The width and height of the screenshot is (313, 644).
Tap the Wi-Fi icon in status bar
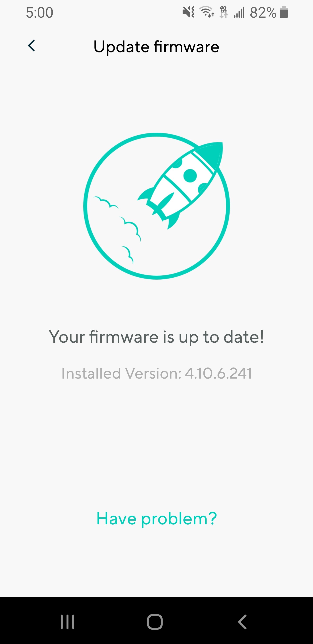pyautogui.click(x=206, y=12)
